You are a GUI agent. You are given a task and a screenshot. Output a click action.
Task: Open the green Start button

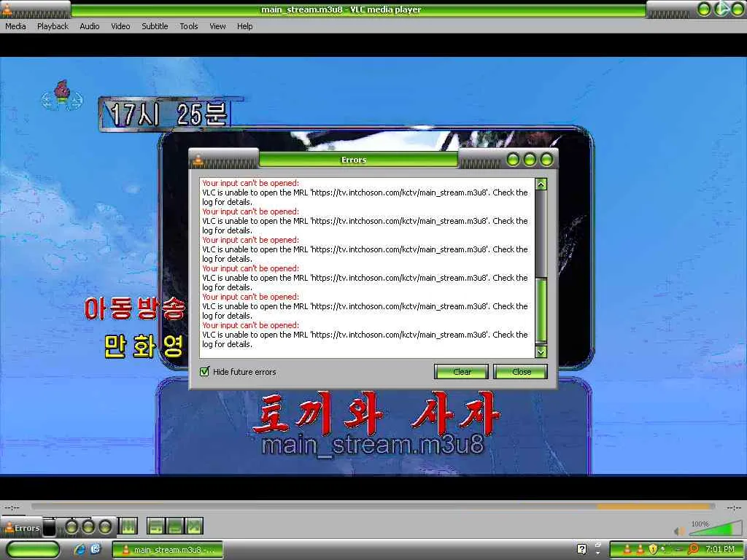pos(33,550)
